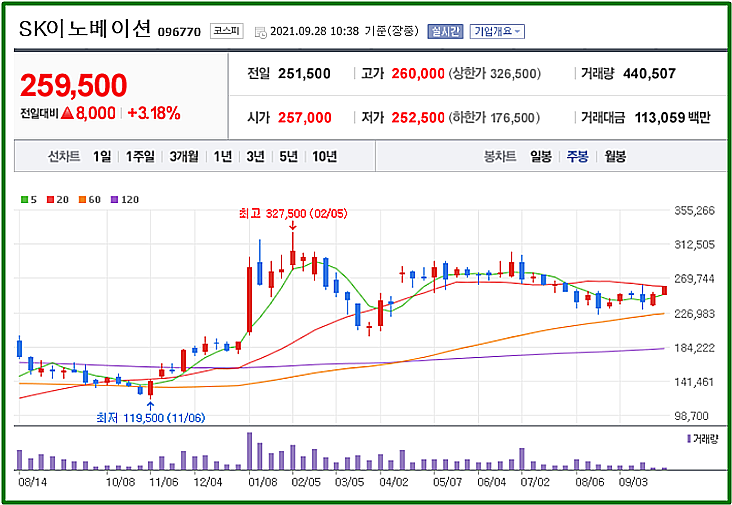Click the purple 120 moving average legend

pyautogui.click(x=125, y=200)
